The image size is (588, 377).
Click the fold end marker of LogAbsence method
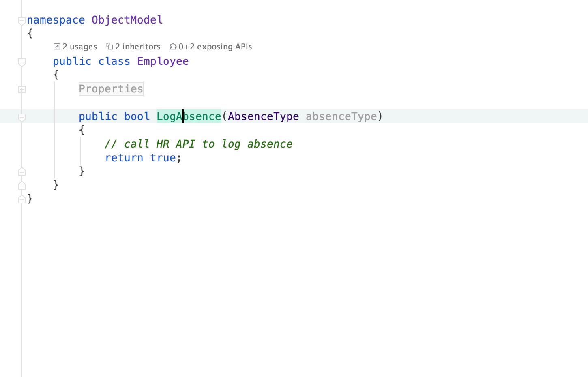[x=22, y=172]
